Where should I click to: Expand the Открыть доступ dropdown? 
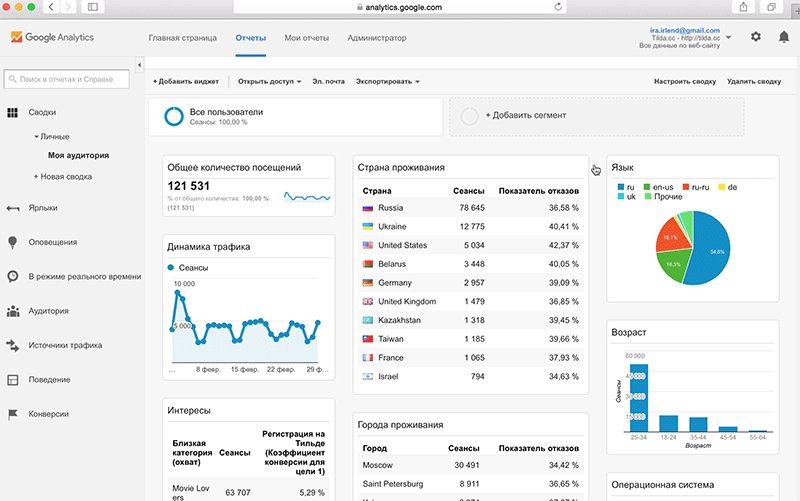click(x=270, y=81)
